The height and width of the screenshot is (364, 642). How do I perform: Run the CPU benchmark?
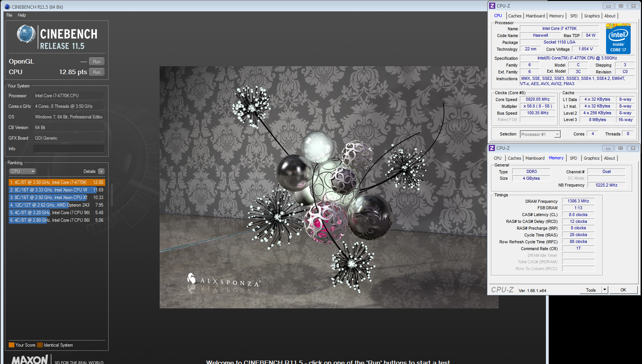click(97, 72)
